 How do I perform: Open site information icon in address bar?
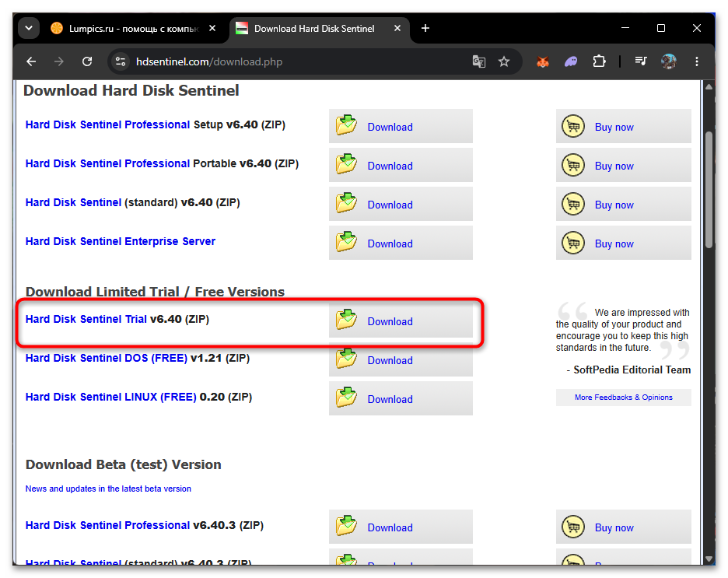[x=121, y=61]
